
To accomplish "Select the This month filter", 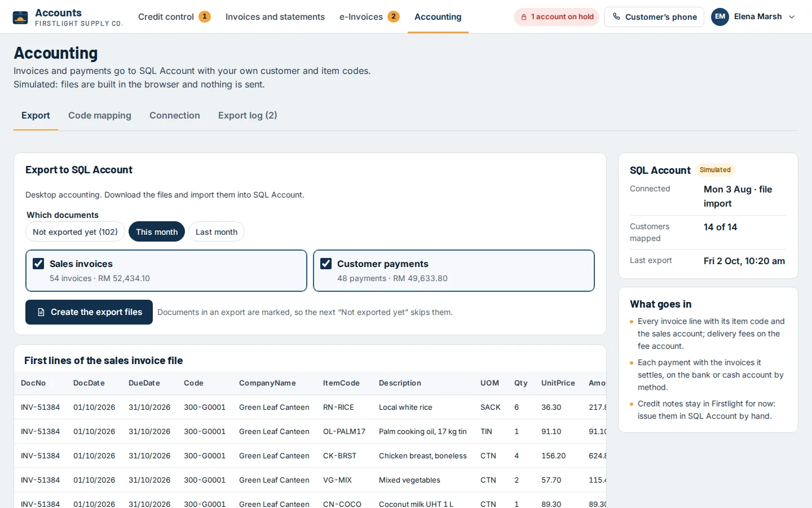I will (x=157, y=231).
